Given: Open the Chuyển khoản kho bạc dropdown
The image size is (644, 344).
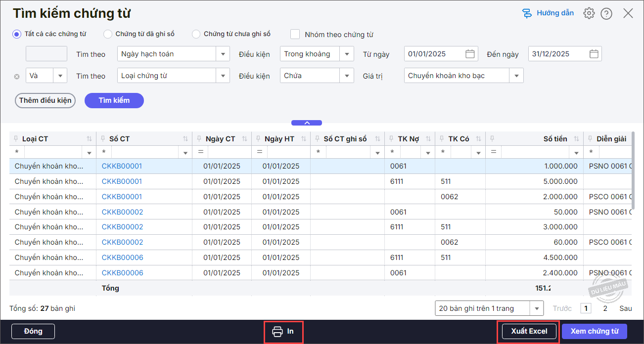Looking at the screenshot, I should tap(516, 76).
